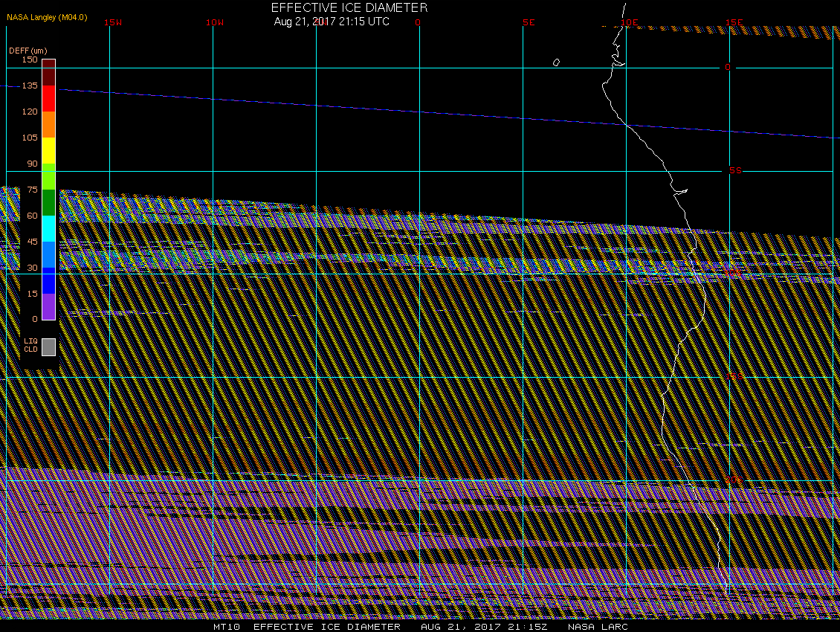Screen dimensions: 840x632
Task: Click 'NASA LARC' in the bottom footer
Action: click(598, 627)
